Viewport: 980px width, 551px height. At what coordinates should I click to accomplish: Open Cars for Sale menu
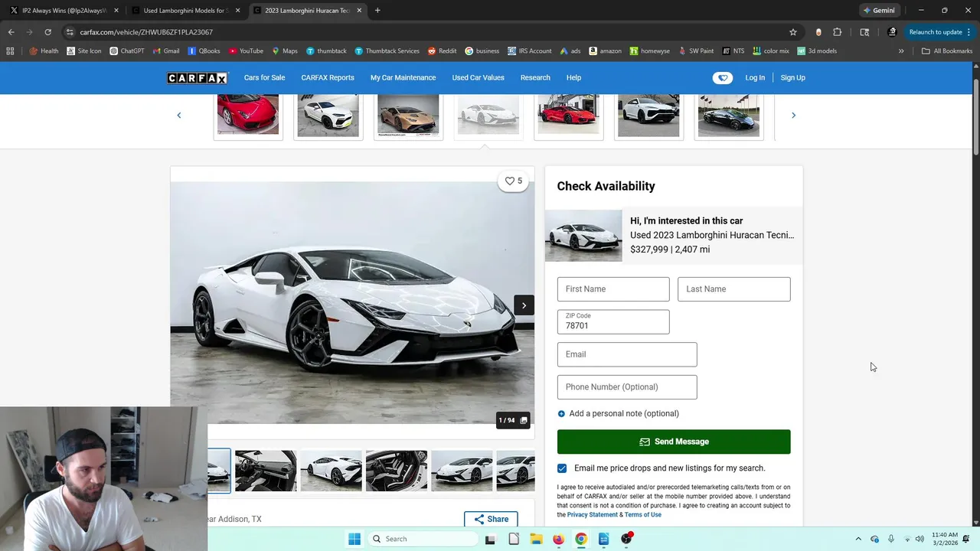click(x=264, y=78)
